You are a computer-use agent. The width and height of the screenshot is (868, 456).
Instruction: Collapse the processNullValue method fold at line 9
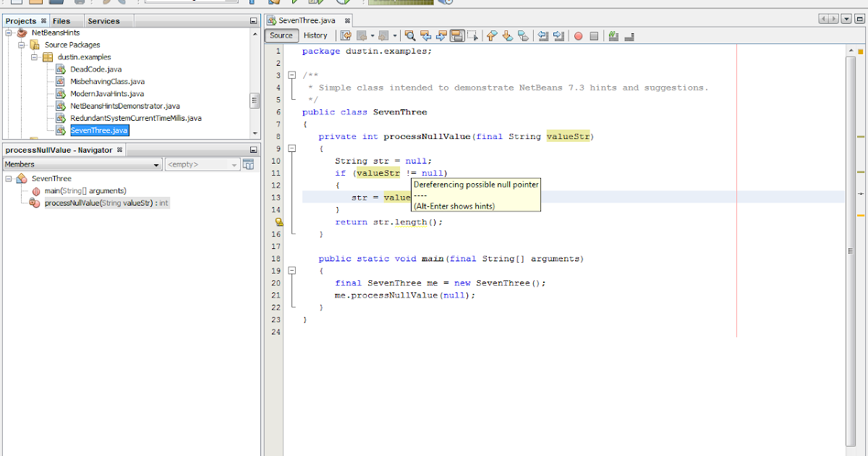[x=292, y=148]
